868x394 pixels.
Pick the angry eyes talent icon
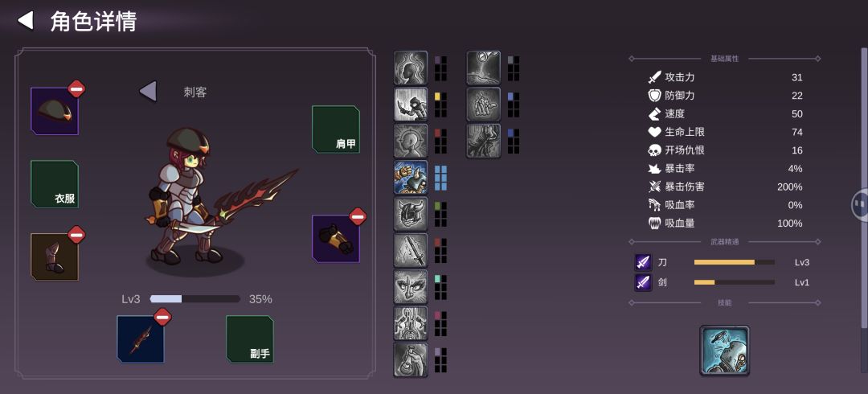(x=411, y=287)
